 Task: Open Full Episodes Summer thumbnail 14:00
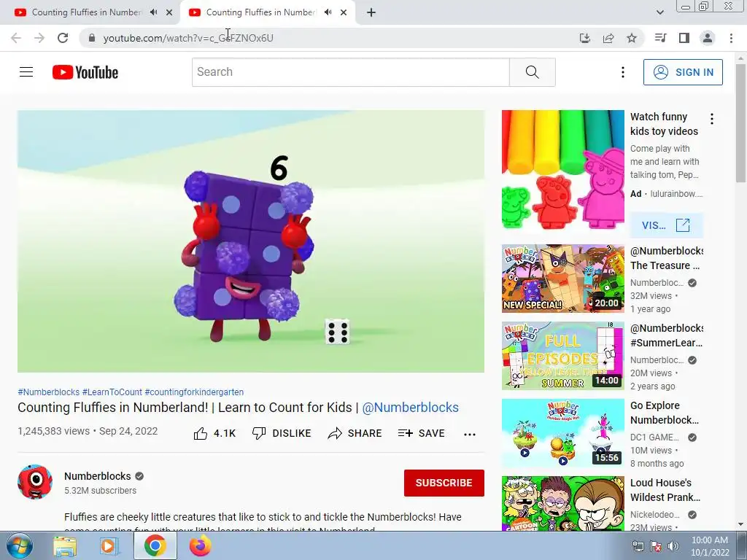(562, 356)
